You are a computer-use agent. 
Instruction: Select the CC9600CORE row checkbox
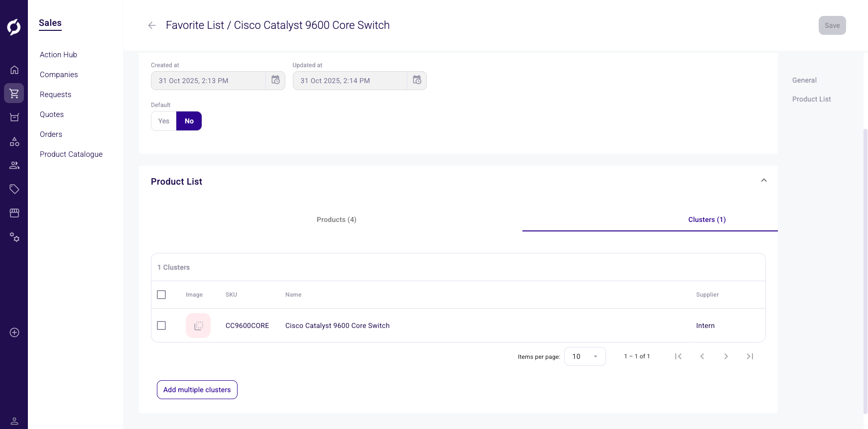click(161, 325)
